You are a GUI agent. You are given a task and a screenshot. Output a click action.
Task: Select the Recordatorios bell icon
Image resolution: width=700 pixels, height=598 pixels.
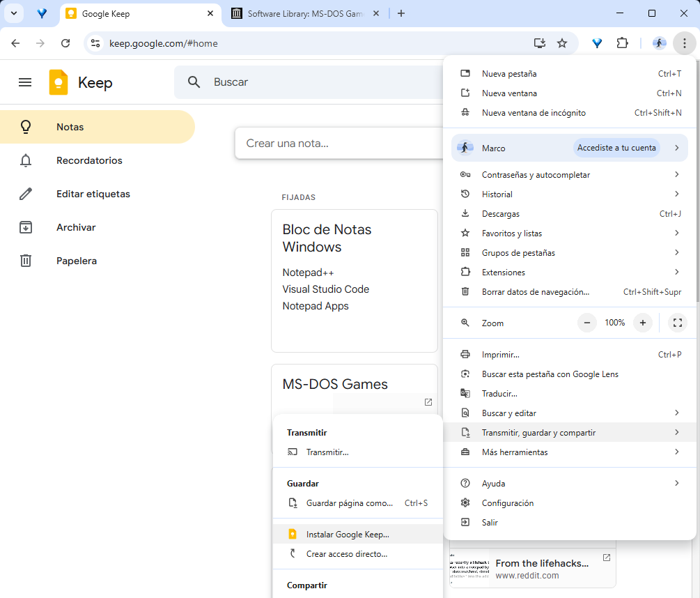click(26, 160)
